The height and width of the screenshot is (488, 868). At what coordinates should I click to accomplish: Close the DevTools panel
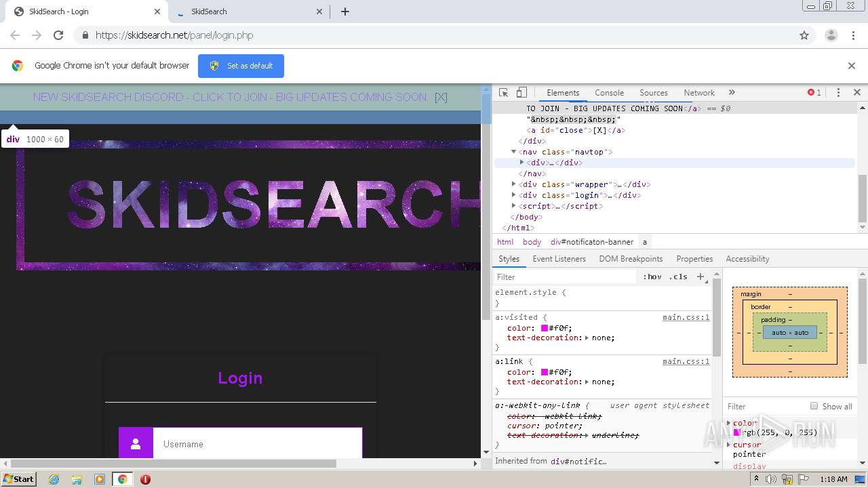tap(856, 93)
